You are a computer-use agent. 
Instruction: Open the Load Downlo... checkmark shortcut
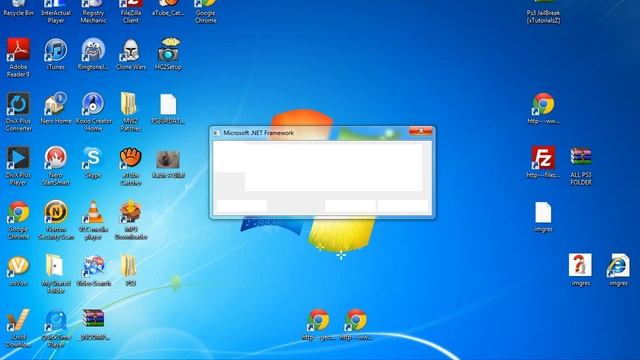point(18,320)
